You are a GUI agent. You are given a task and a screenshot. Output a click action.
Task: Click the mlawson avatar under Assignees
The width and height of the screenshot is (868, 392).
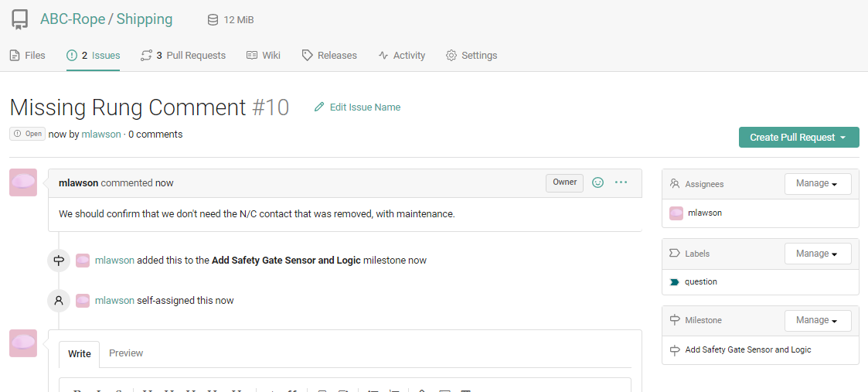point(676,213)
